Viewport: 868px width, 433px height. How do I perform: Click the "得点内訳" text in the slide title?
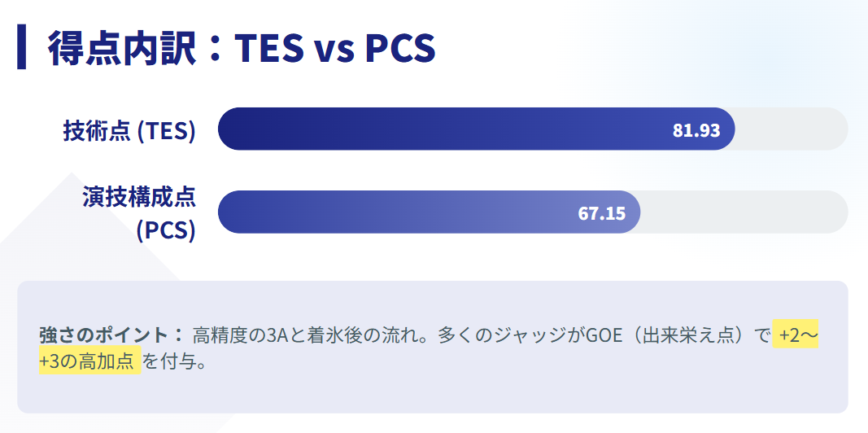point(122,48)
